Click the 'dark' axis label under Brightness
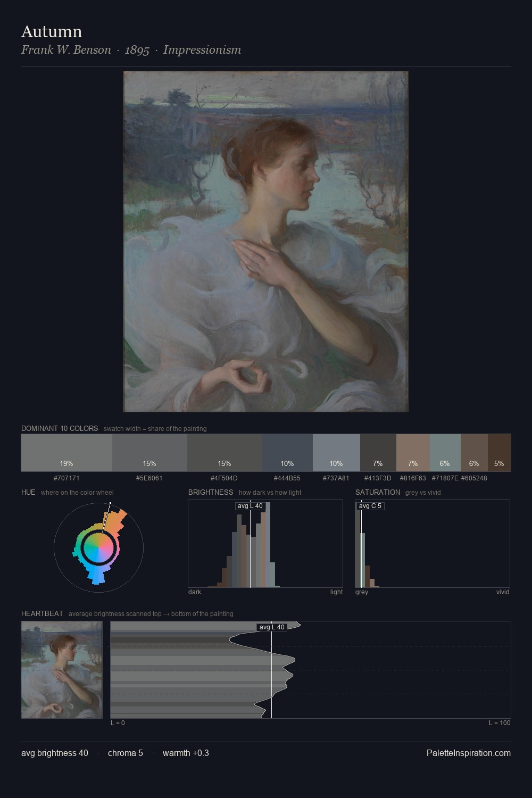The image size is (532, 798). tap(195, 592)
